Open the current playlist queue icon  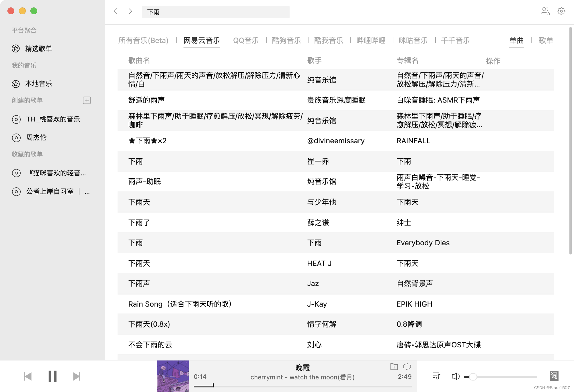(x=436, y=376)
